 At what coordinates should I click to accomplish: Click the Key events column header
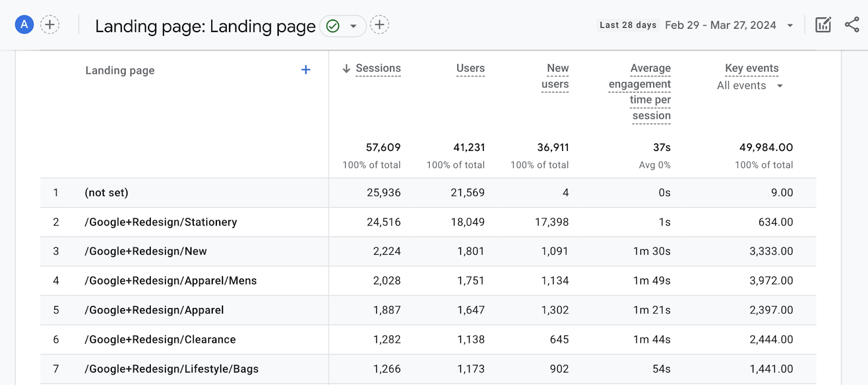pyautogui.click(x=751, y=68)
